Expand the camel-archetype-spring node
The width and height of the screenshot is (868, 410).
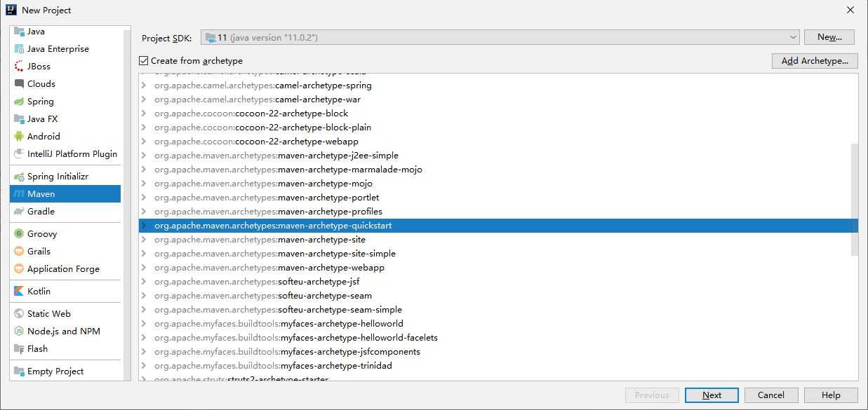tap(144, 86)
